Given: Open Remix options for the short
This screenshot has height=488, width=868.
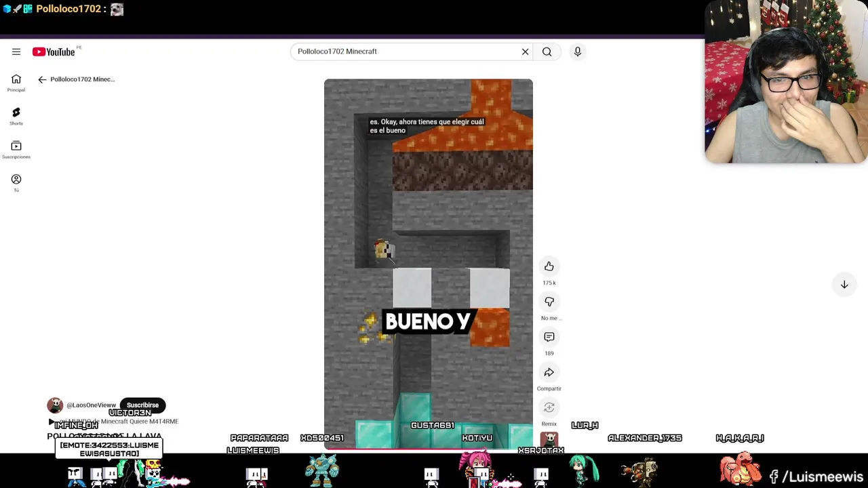Looking at the screenshot, I should (549, 407).
